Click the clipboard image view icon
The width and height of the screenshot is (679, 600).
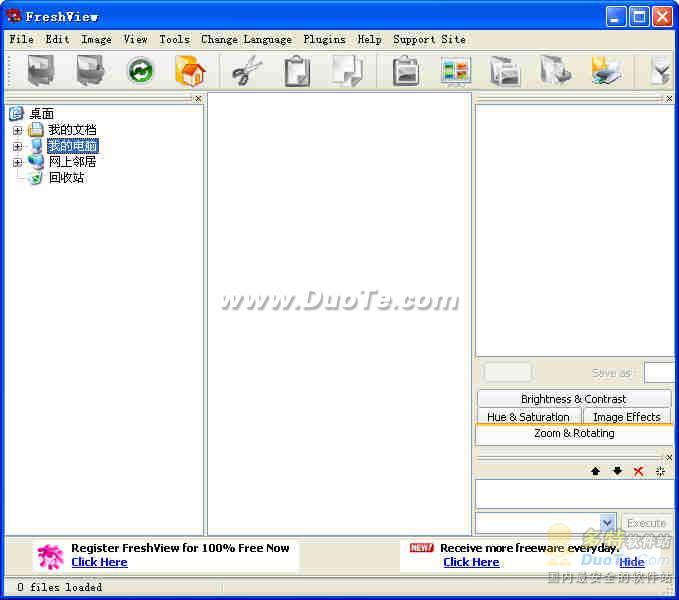[406, 71]
